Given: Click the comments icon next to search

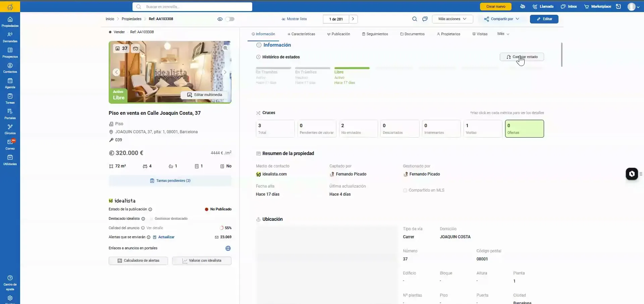Looking at the screenshot, I should coord(425,19).
